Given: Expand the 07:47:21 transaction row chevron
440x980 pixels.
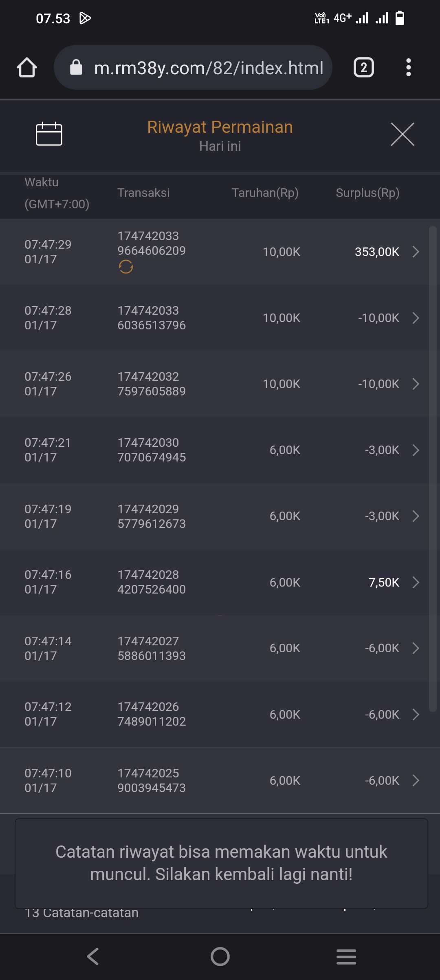Looking at the screenshot, I should [x=416, y=450].
